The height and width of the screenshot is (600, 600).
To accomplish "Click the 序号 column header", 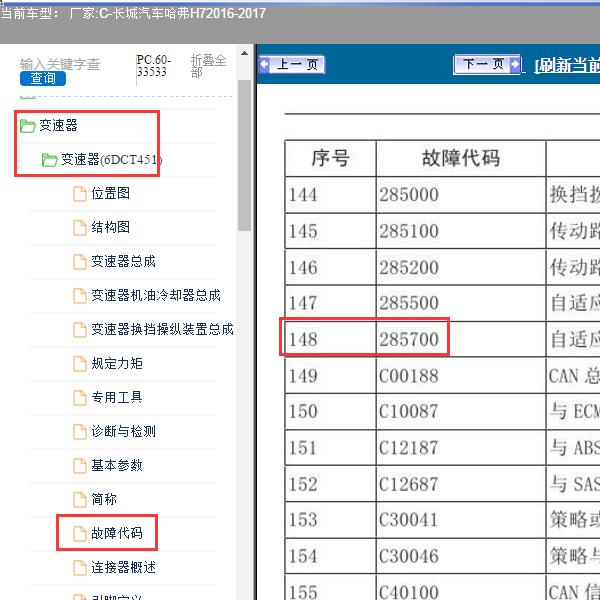I will click(330, 158).
